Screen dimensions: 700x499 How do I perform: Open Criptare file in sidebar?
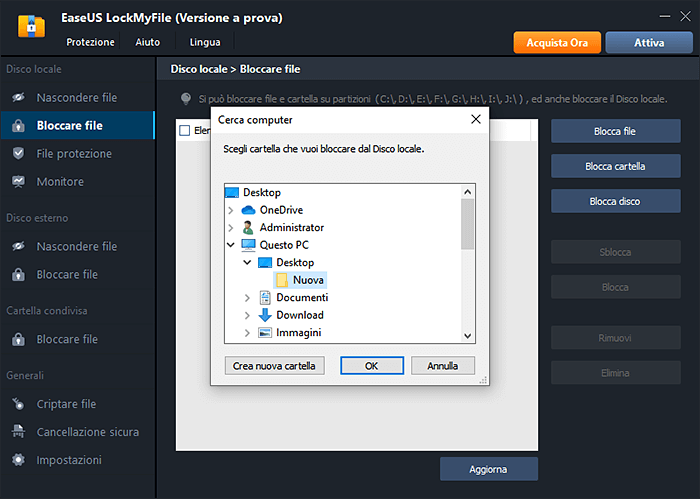tap(78, 403)
